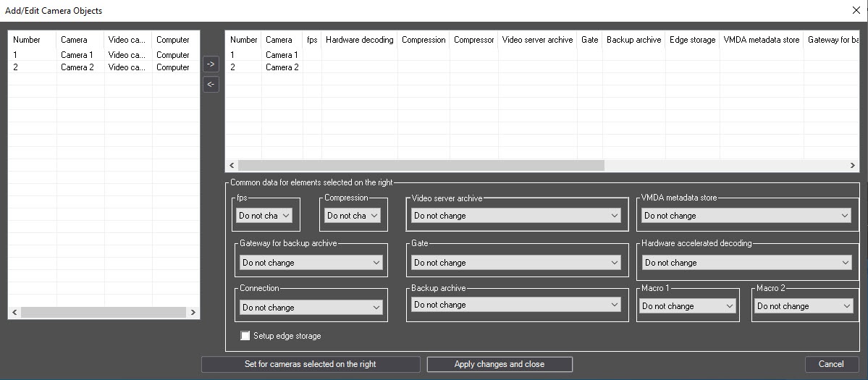Image resolution: width=868 pixels, height=380 pixels.
Task: Expand Video server archive dropdown
Action: pos(516,216)
